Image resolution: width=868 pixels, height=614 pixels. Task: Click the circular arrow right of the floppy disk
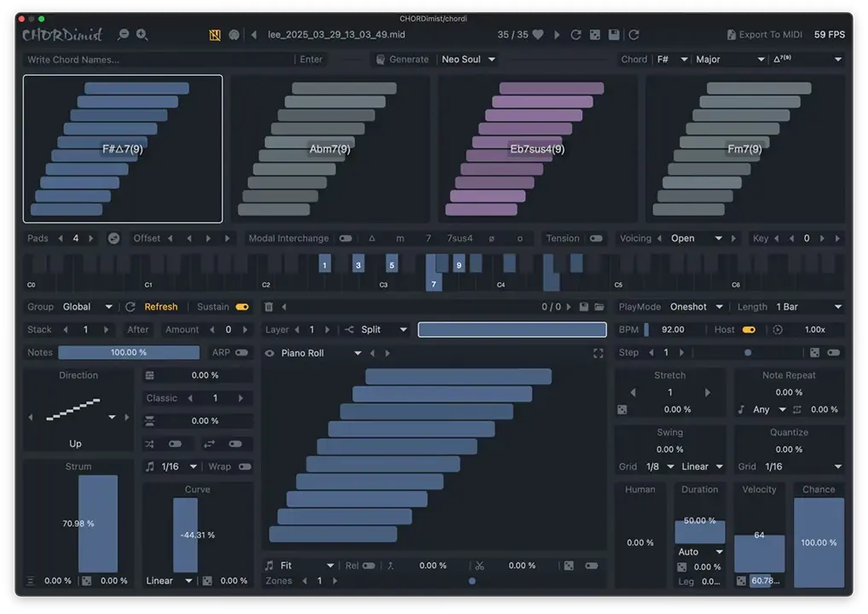coord(634,35)
